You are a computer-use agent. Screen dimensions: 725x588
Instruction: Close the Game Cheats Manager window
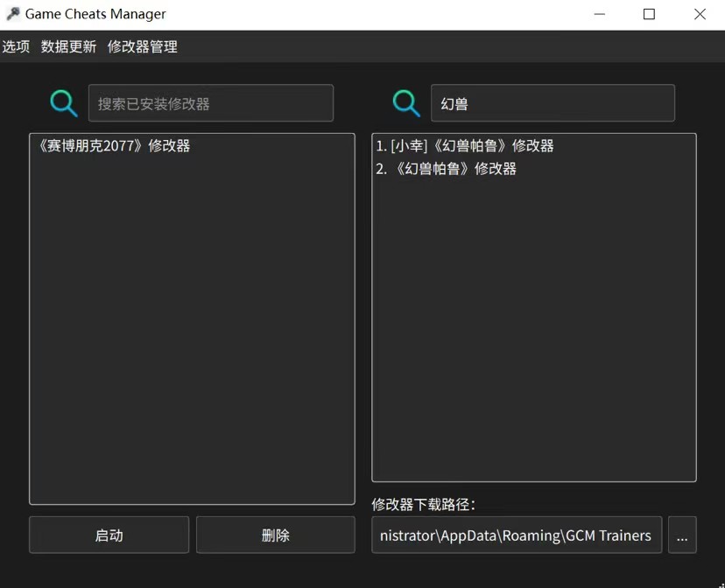point(700,14)
